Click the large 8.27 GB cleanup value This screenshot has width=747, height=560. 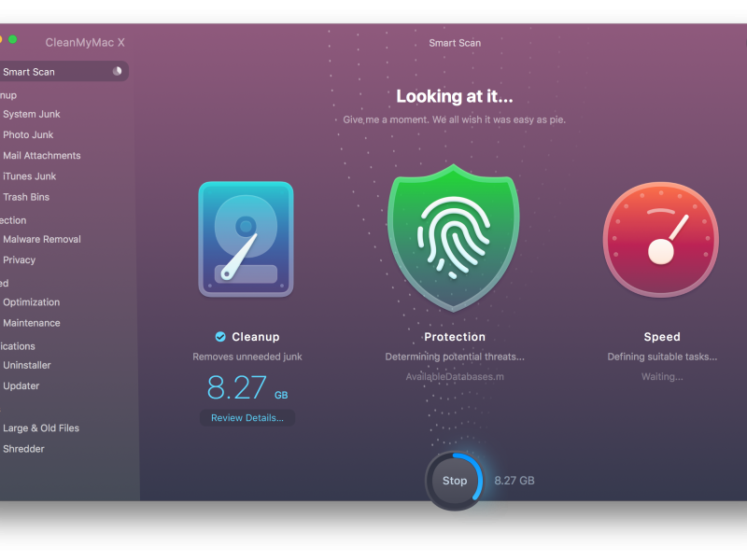click(x=247, y=387)
